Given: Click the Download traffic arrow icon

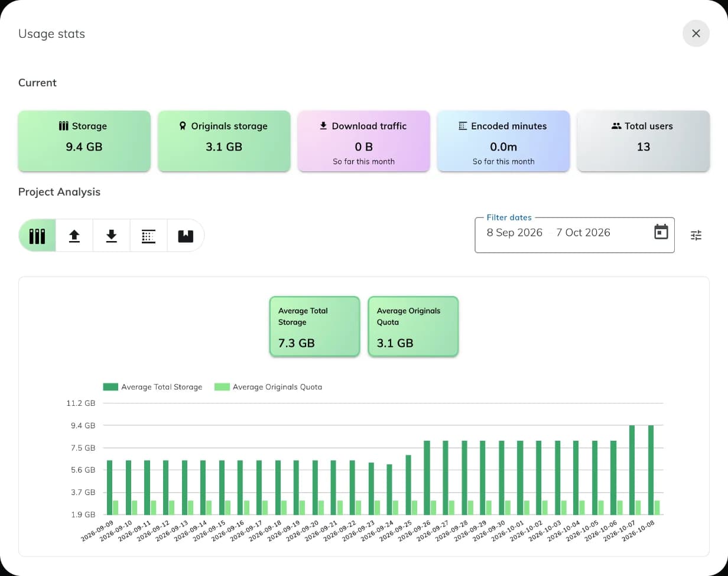Looking at the screenshot, I should tap(323, 126).
